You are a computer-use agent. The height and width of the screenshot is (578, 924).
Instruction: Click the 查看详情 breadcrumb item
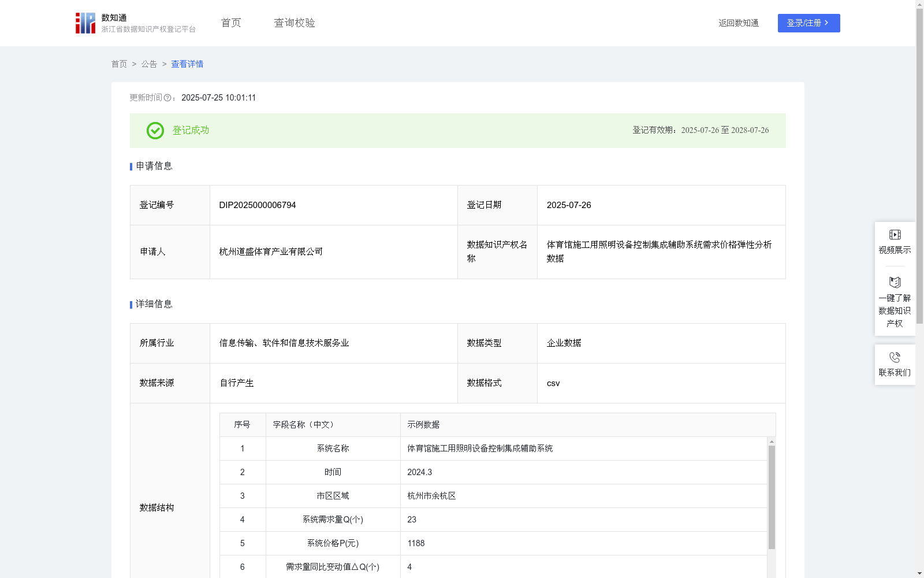tap(187, 64)
